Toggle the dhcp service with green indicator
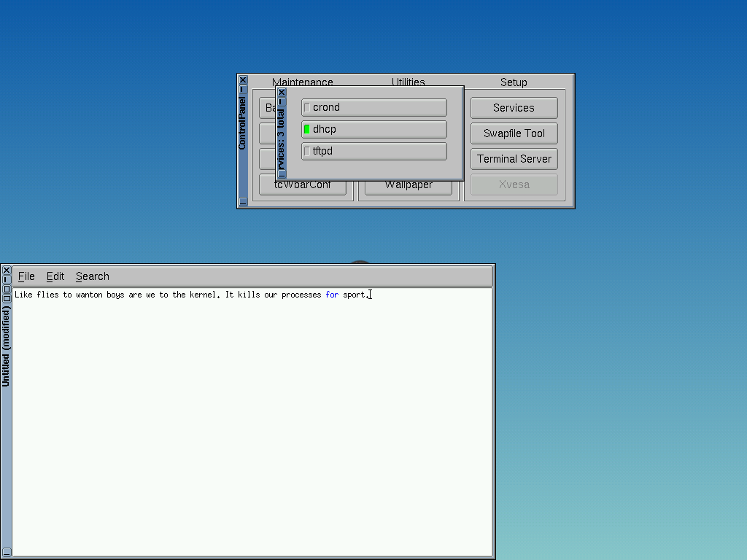This screenshot has height=560, width=747. 374,130
